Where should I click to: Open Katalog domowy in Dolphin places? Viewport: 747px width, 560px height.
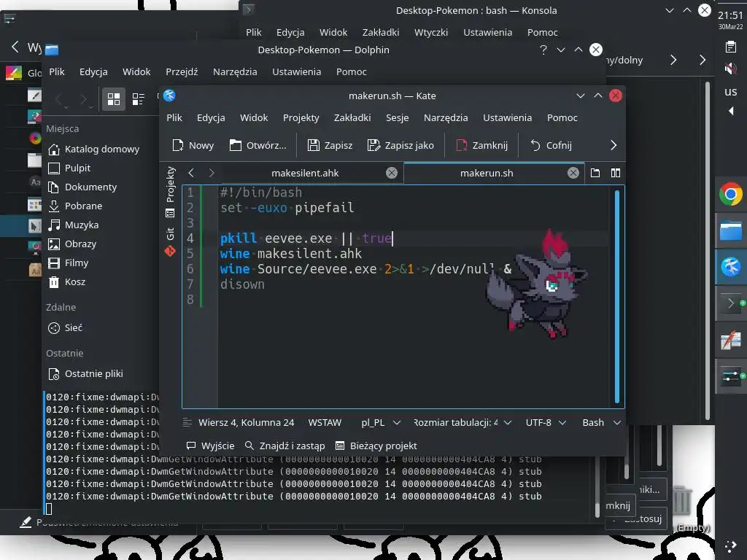(94, 149)
